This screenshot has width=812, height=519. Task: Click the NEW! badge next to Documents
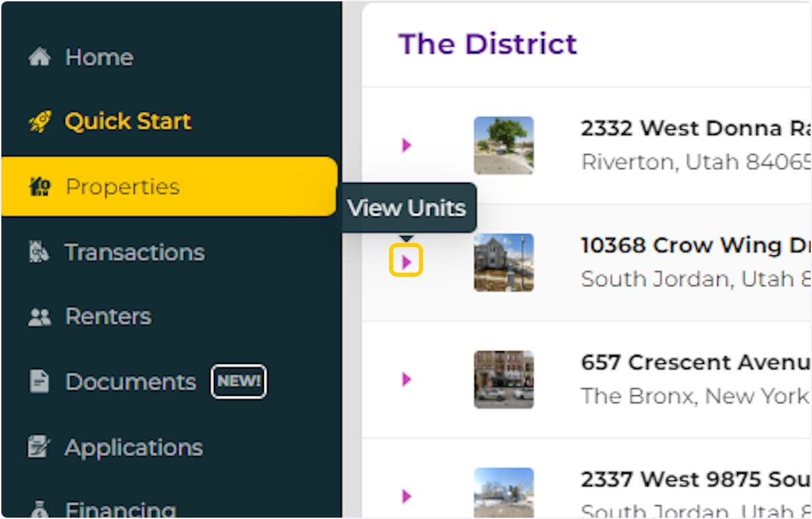coord(238,381)
